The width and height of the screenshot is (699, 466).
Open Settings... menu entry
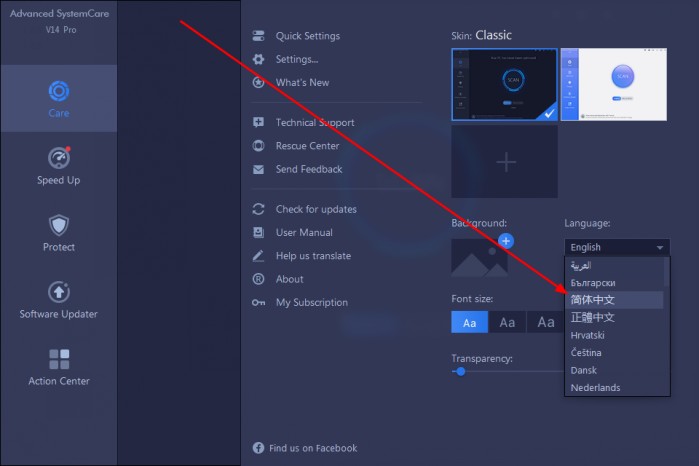[x=297, y=59]
